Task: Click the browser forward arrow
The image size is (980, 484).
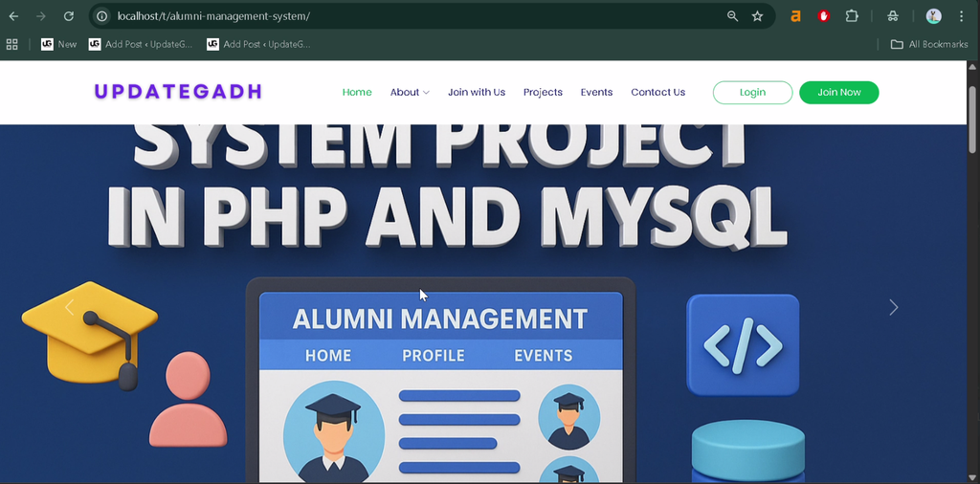Action: pos(41,16)
